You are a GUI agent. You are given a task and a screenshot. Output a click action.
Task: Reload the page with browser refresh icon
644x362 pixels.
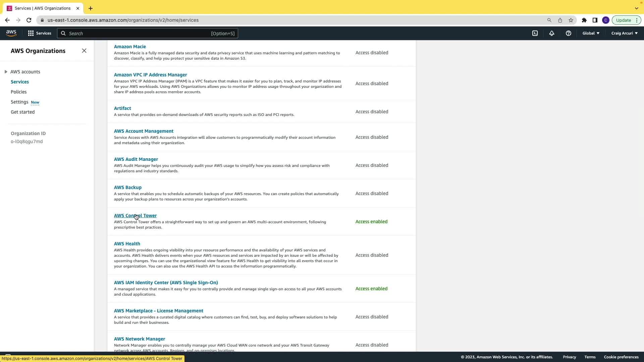tap(29, 20)
